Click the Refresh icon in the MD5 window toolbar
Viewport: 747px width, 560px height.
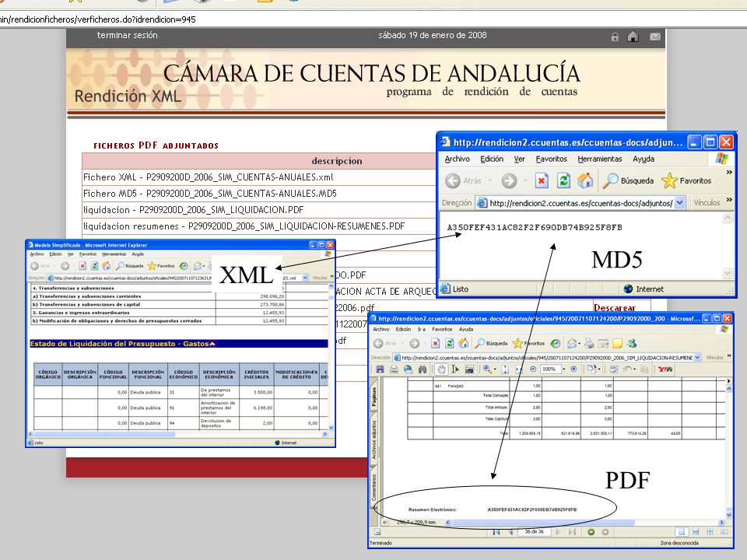pos(563,180)
